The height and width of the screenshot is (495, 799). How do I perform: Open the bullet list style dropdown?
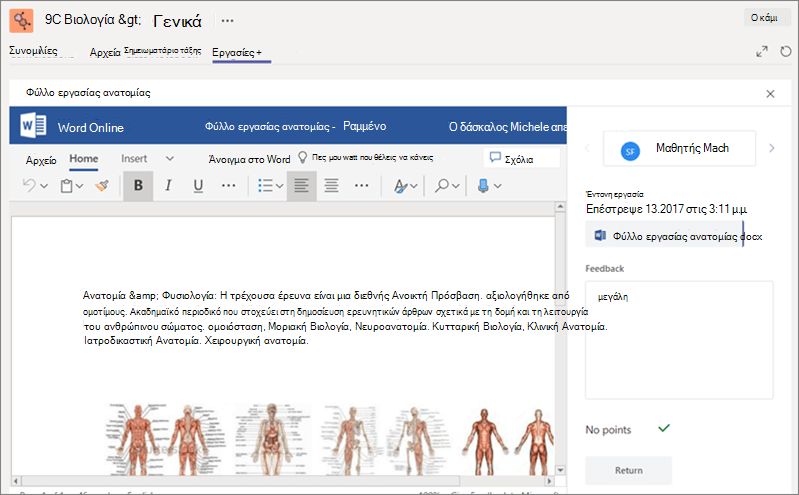coord(279,186)
